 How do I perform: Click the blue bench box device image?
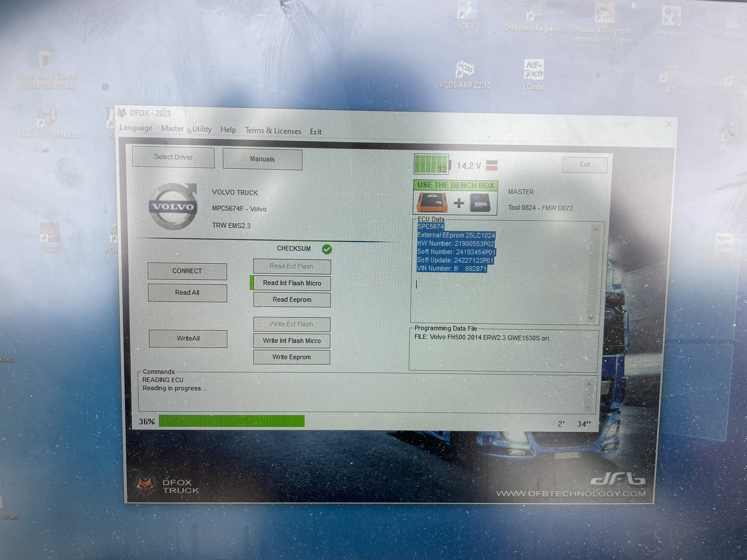[480, 203]
